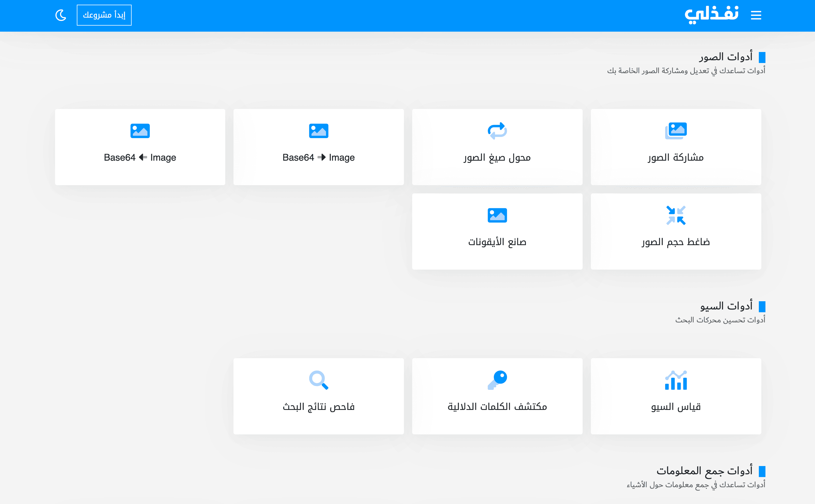
Task: Click the نفذلي site logo
Action: pyautogui.click(x=711, y=15)
